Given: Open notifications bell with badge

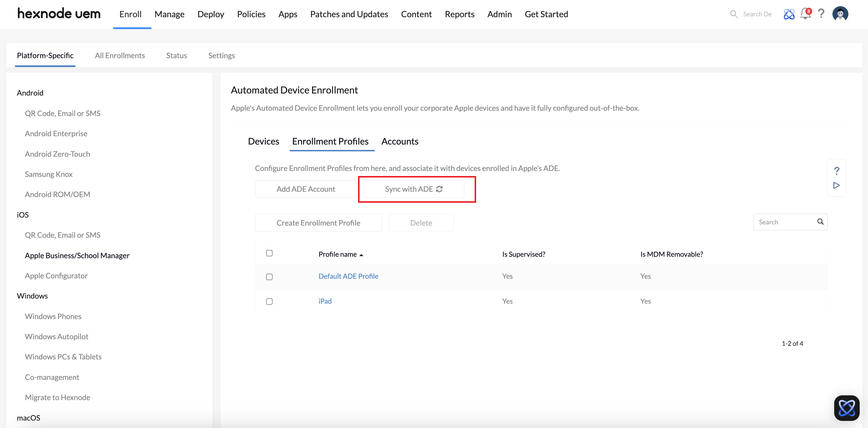Looking at the screenshot, I should (806, 14).
